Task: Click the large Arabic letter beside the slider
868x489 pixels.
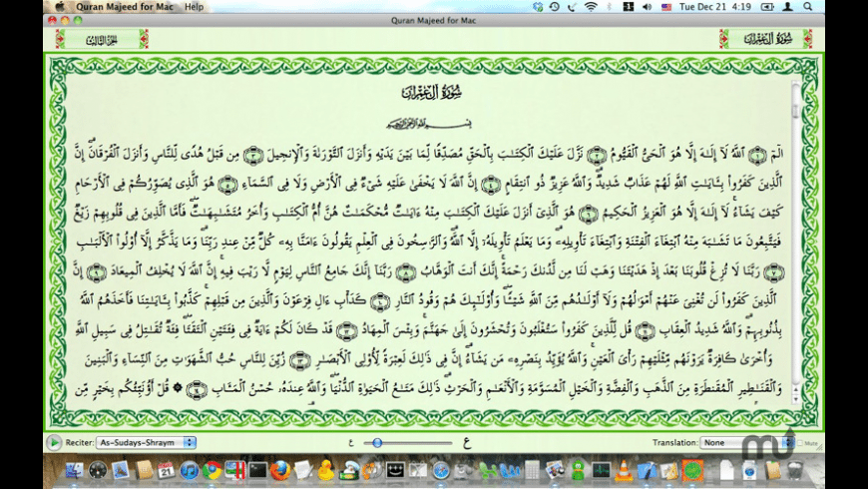Action: pos(467,442)
